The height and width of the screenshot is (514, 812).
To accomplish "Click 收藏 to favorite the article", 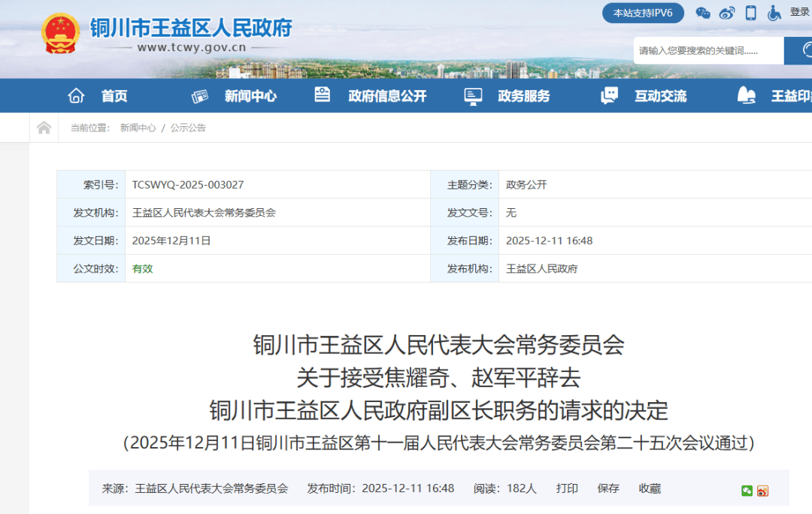I will click(x=649, y=488).
